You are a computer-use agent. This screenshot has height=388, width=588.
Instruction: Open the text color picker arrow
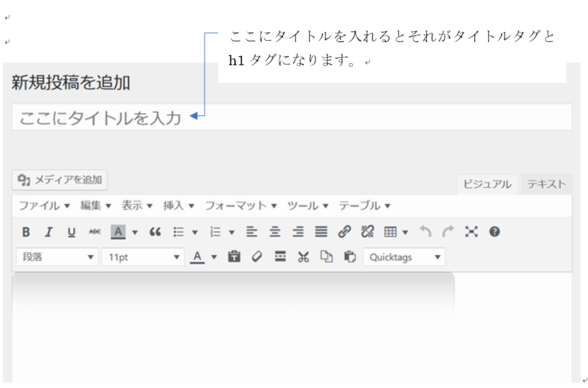(x=214, y=258)
